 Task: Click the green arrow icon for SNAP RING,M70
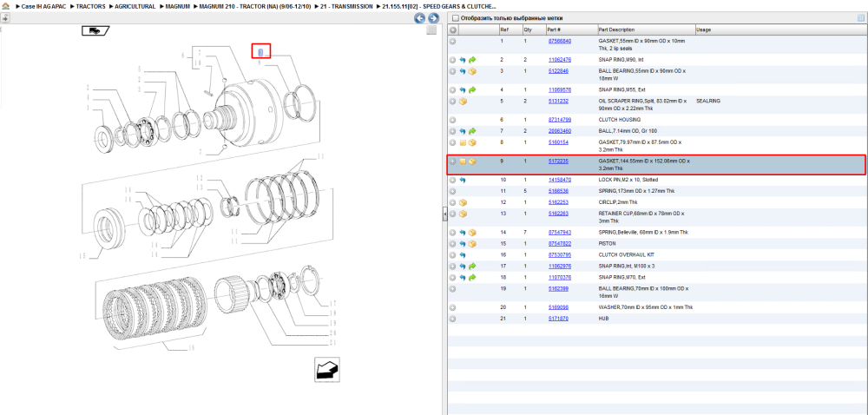[x=472, y=278]
